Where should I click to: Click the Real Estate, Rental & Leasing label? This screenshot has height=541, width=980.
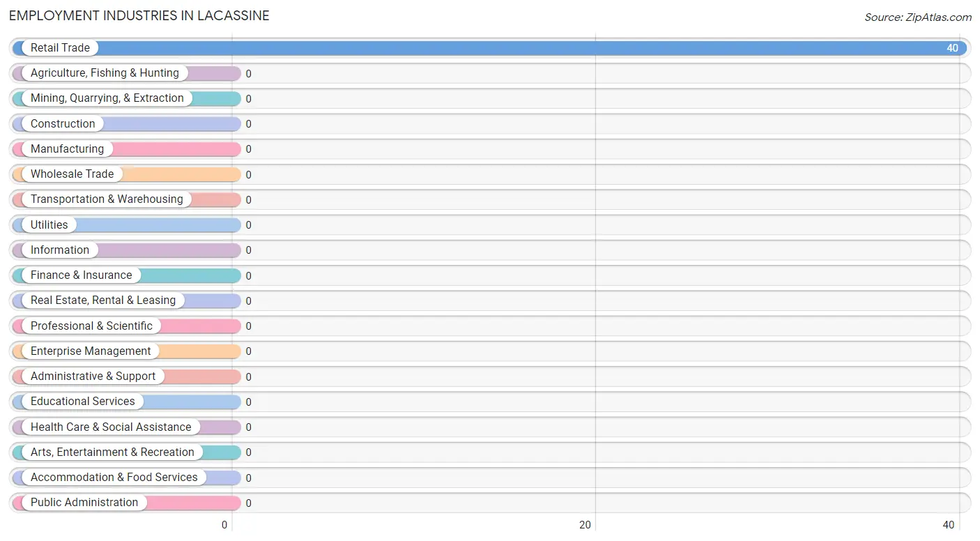[x=103, y=300]
